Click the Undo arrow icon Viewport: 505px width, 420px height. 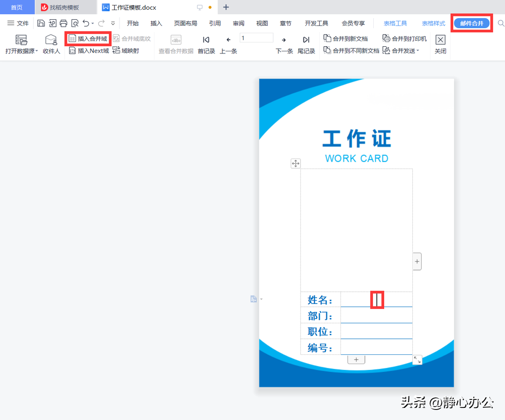pos(86,23)
